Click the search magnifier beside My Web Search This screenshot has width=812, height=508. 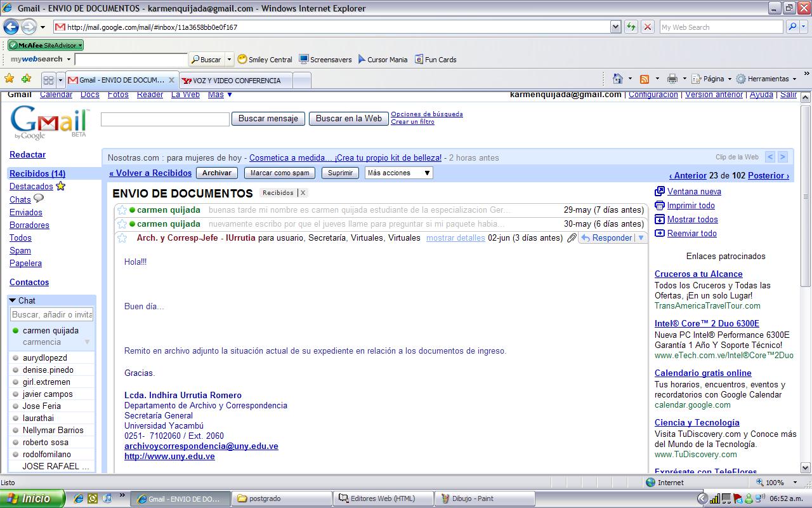pyautogui.click(x=792, y=27)
